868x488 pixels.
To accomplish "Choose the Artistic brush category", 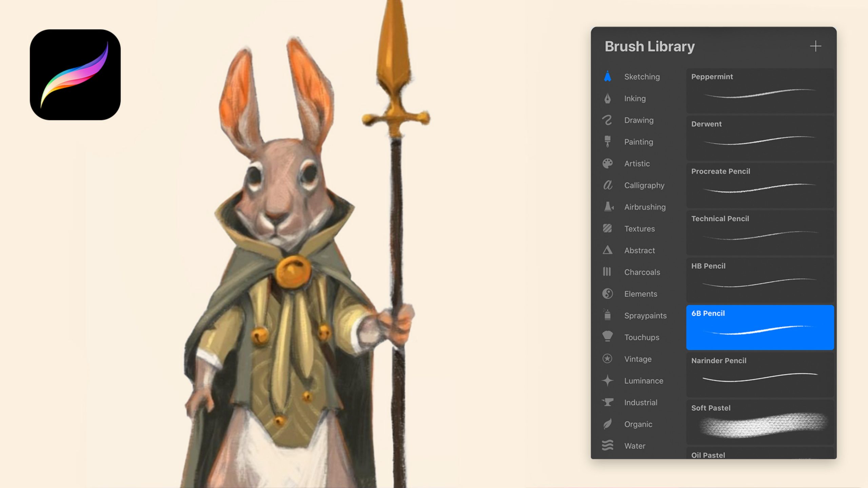I will [637, 163].
